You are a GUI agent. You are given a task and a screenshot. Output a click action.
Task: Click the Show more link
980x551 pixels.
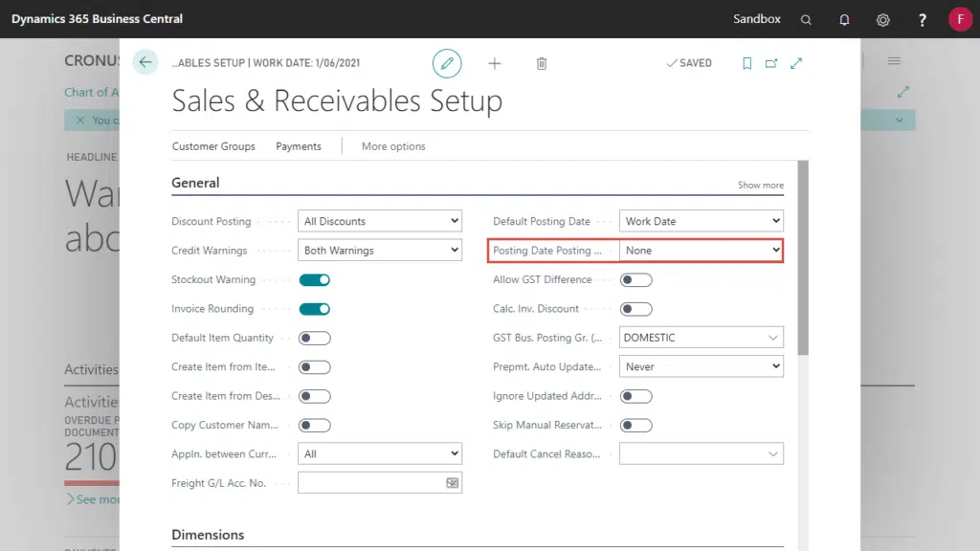tap(760, 185)
